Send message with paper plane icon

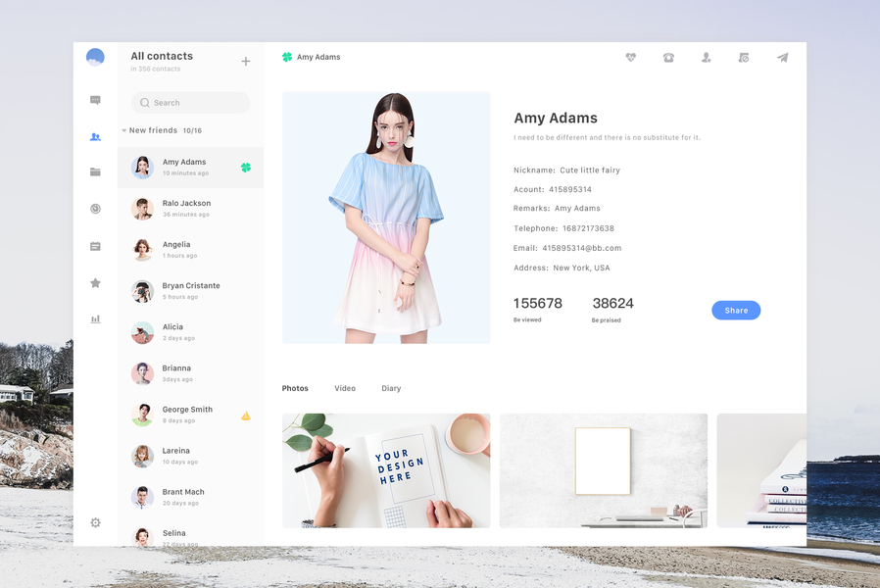782,57
